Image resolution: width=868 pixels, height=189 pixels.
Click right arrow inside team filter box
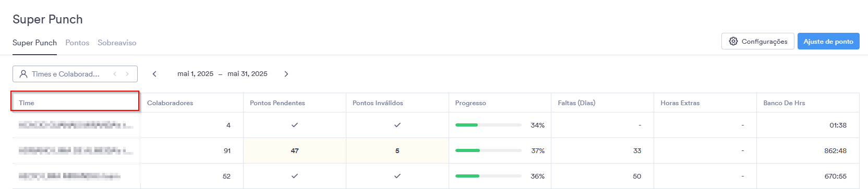point(127,74)
